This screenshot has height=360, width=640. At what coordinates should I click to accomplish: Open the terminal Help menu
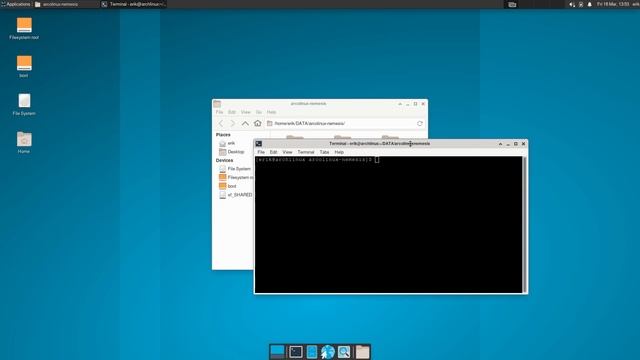(339, 152)
